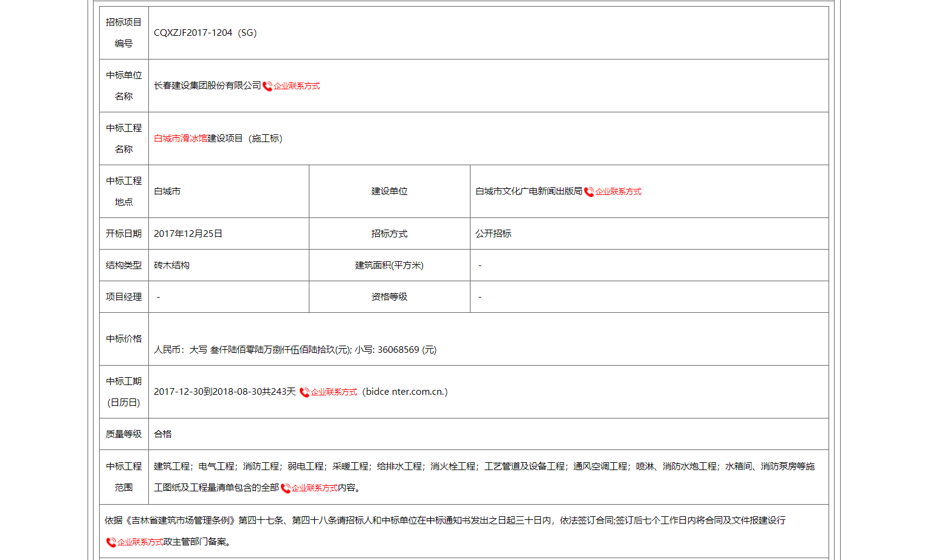Viewport: 927px width, 560px height.
Task: Click 项目经理 row header
Action: click(124, 297)
